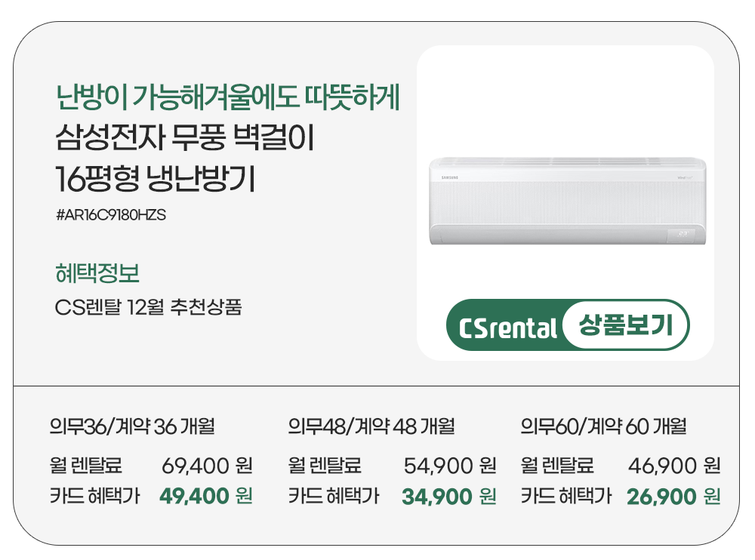This screenshot has height=560, width=755.
Task: Click the 34,900 원 card benefit price
Action: (449, 496)
